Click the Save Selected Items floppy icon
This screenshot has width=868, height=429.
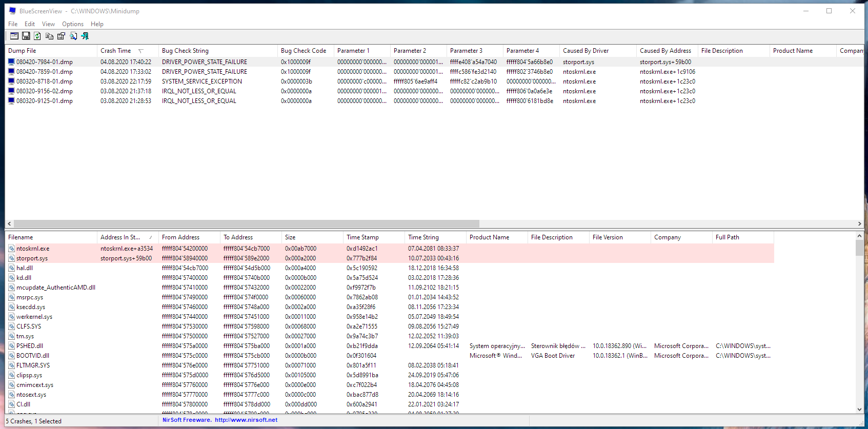coord(26,36)
